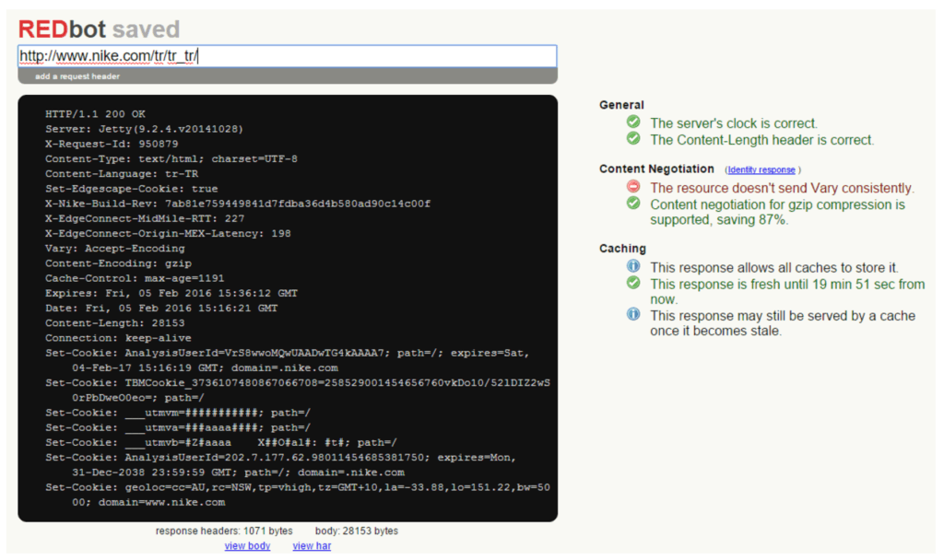Select the gzip compression saving 87% message
Image resolution: width=944 pixels, height=560 pixels.
tap(778, 213)
